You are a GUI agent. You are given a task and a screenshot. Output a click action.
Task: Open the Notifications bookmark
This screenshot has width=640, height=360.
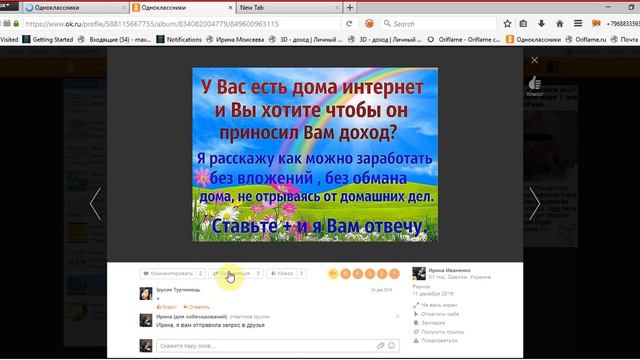(x=179, y=40)
